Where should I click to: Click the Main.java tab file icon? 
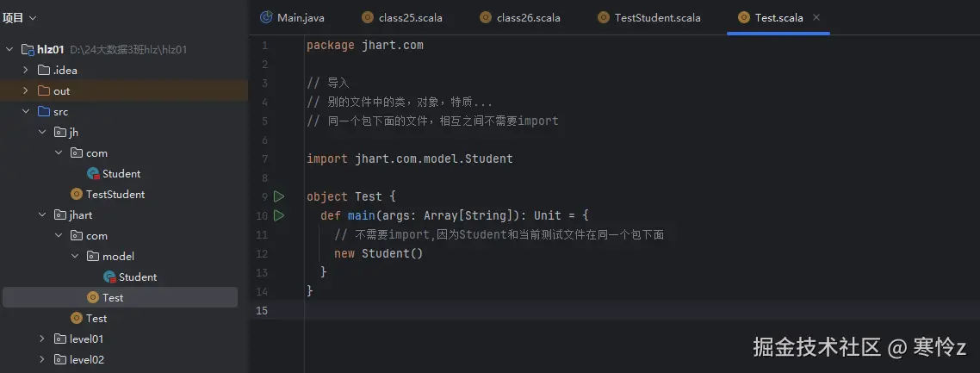pyautogui.click(x=266, y=17)
